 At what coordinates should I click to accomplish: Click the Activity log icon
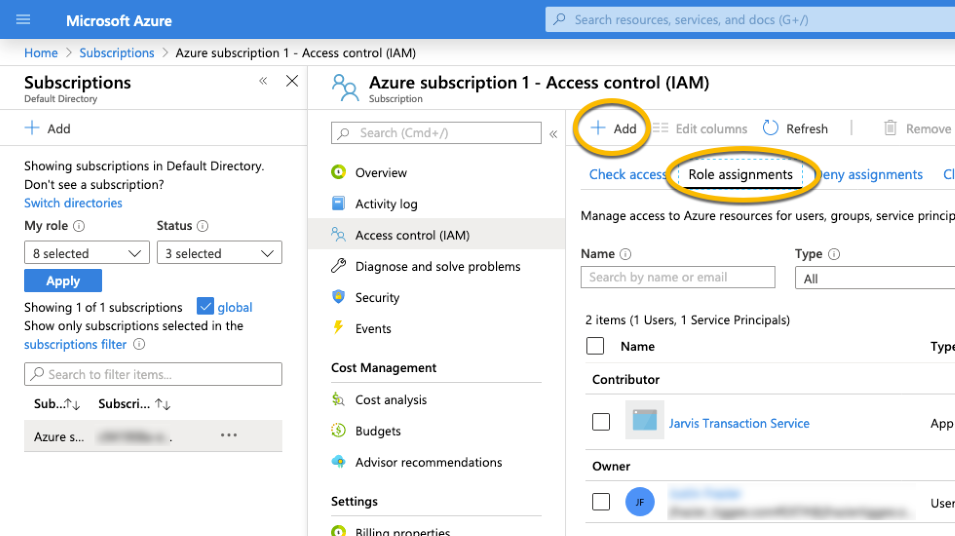pyautogui.click(x=338, y=203)
